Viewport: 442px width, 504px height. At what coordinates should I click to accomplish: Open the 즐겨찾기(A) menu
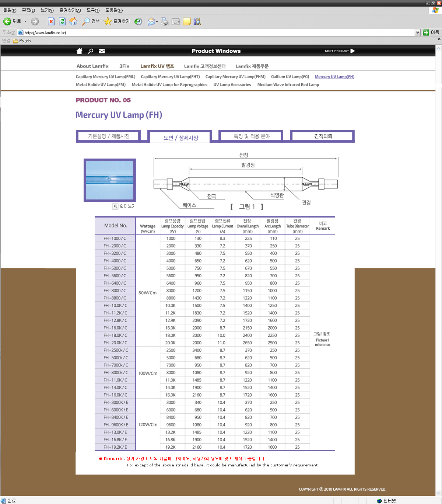70,10
